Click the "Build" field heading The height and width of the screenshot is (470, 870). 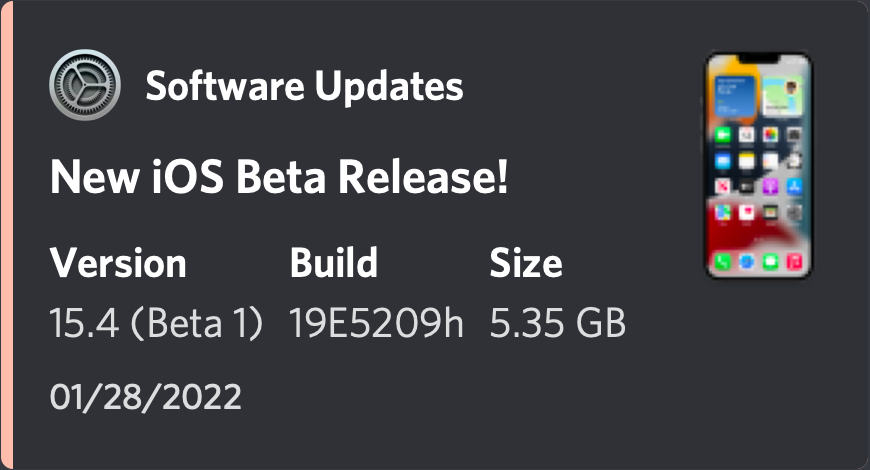click(334, 263)
